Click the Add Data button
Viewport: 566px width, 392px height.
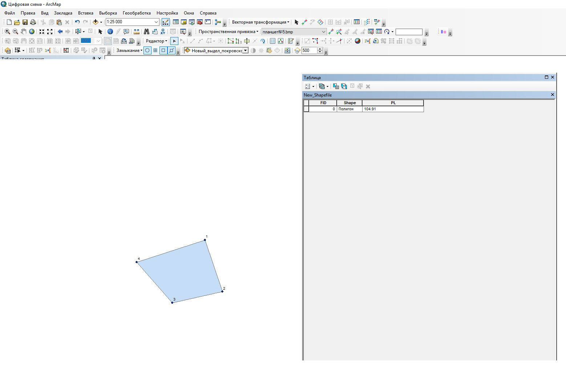tap(96, 22)
